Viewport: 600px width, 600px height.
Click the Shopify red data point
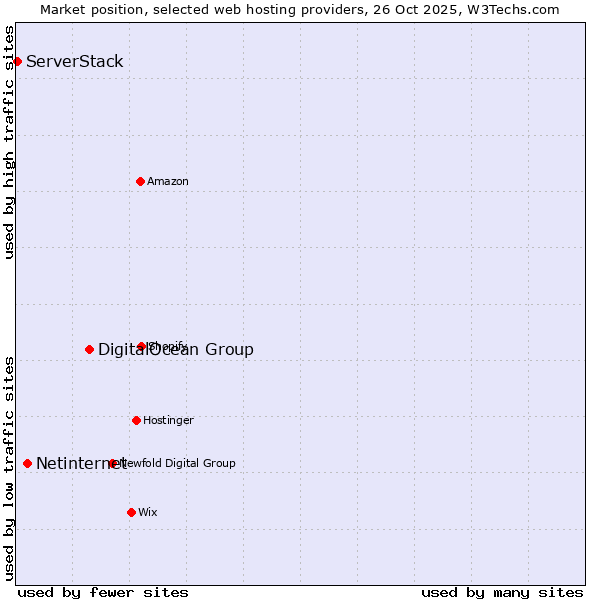[142, 346]
